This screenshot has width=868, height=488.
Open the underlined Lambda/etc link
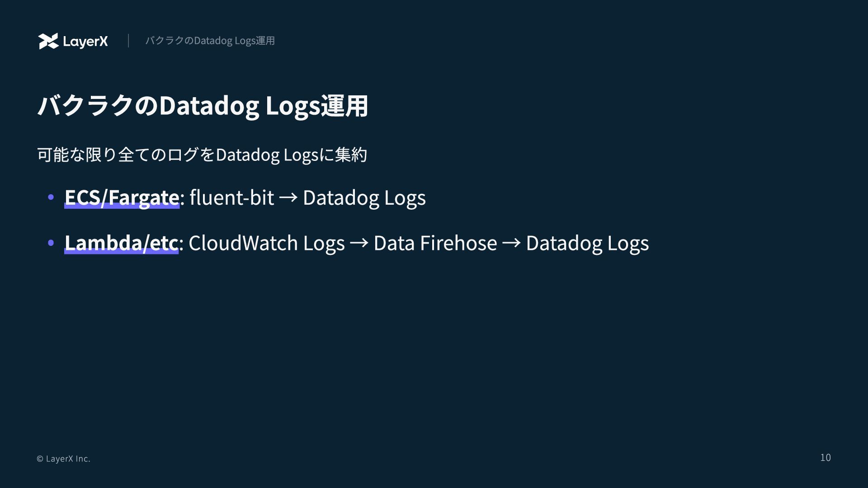click(x=121, y=243)
